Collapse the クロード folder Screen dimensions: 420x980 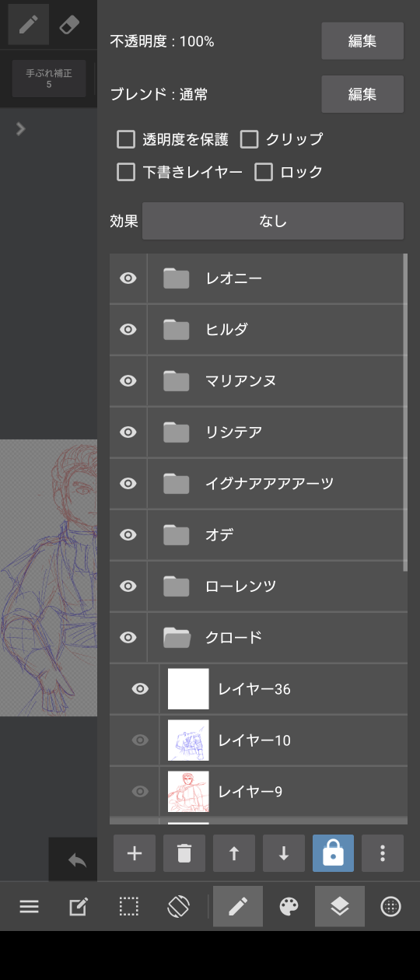click(x=177, y=638)
